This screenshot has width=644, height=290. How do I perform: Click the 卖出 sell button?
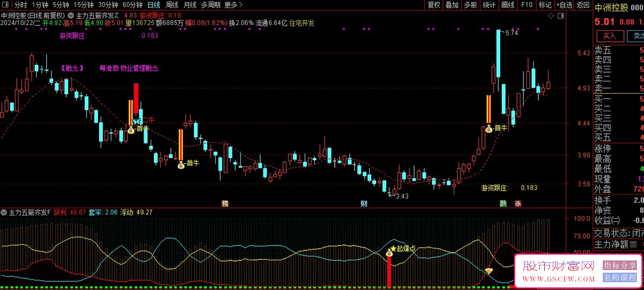pos(636,35)
